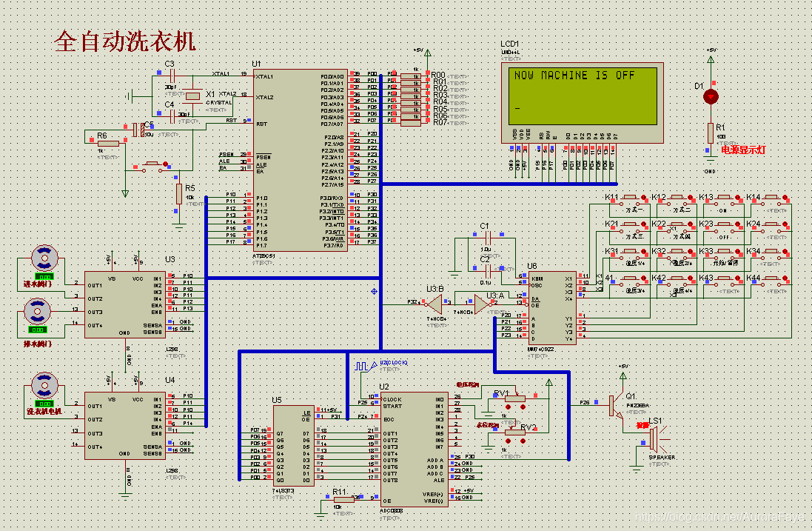Push the K31 key actuator
The height and width of the screenshot is (531, 812).
[630, 251]
